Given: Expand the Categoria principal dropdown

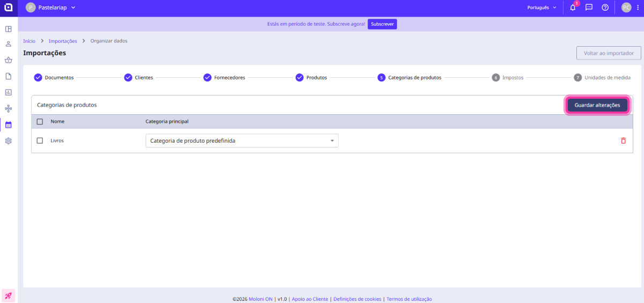Looking at the screenshot, I should click(242, 141).
